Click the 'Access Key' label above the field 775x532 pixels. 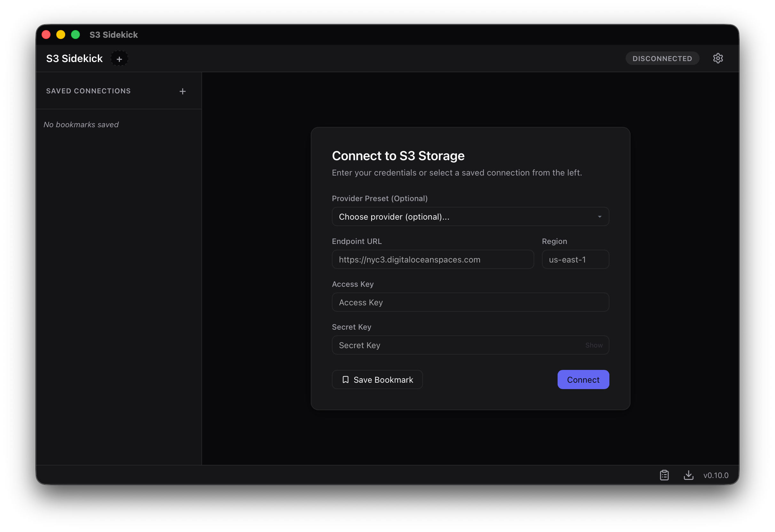(353, 284)
